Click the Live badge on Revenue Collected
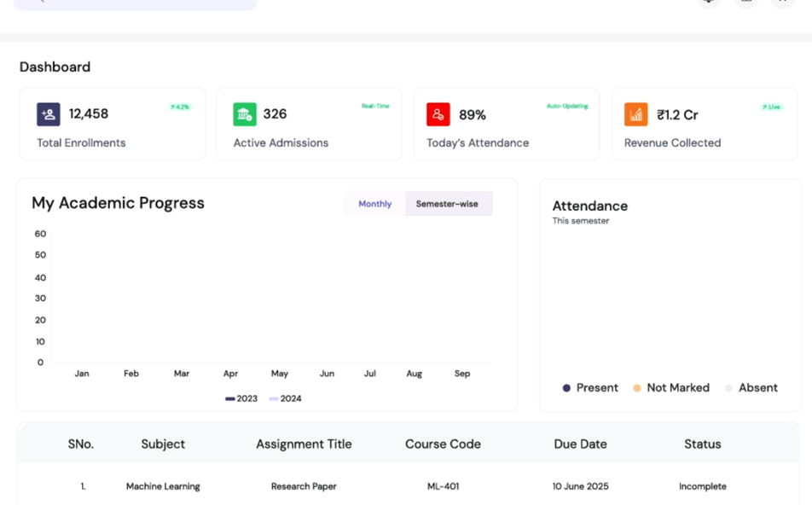 [771, 107]
